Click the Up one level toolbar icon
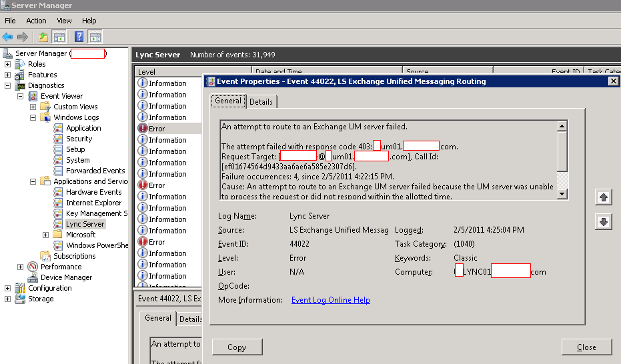 (x=43, y=37)
